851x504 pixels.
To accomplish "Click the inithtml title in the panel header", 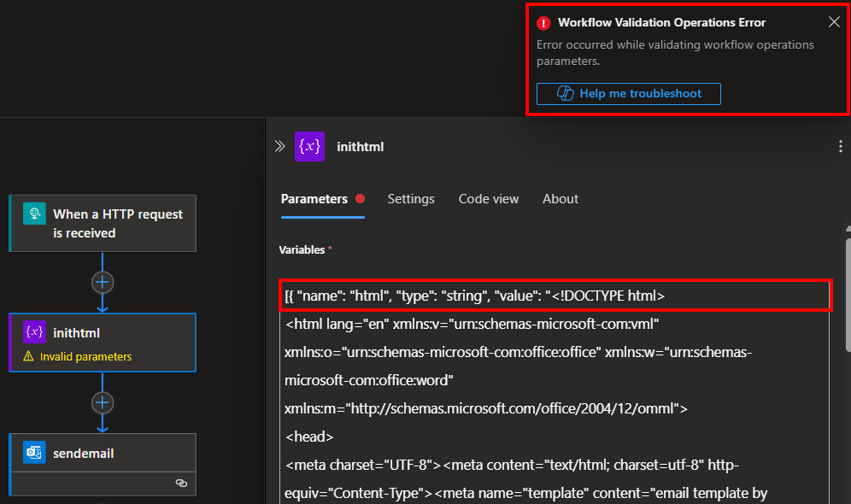I will (361, 146).
